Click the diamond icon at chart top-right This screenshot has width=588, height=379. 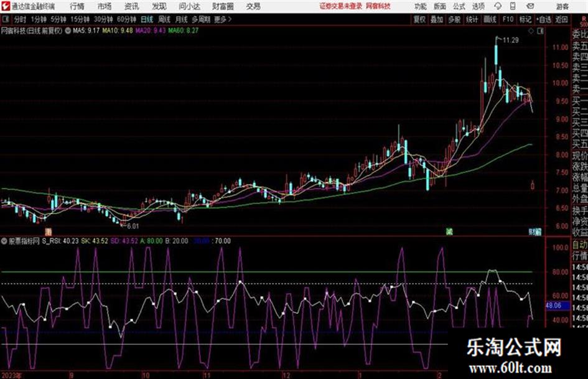531,31
